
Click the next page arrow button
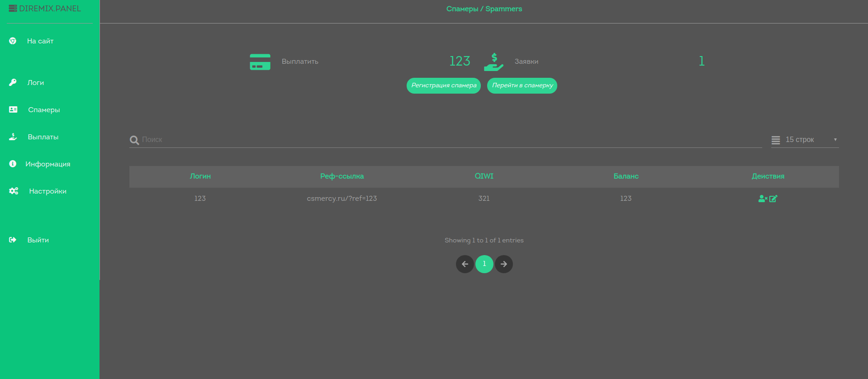click(x=503, y=264)
